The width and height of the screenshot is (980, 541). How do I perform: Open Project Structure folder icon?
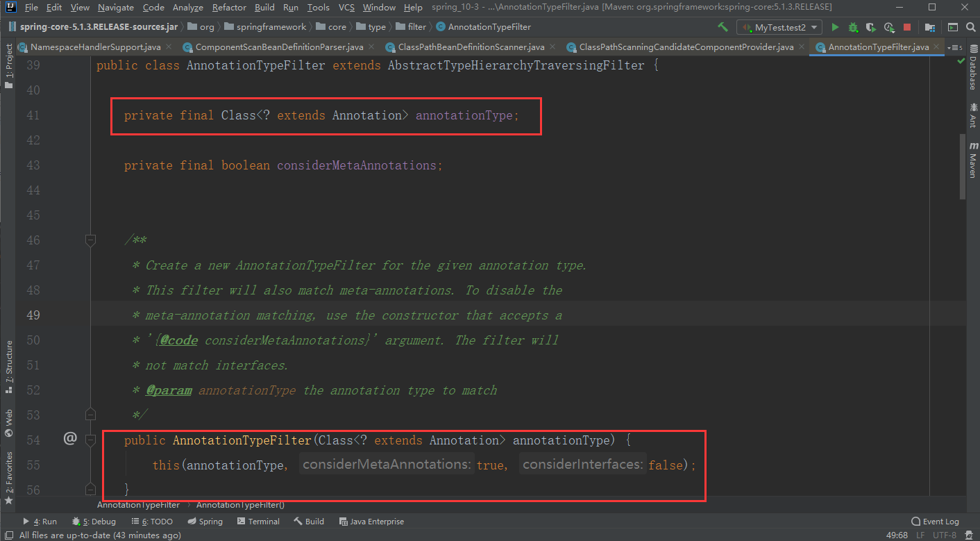929,27
